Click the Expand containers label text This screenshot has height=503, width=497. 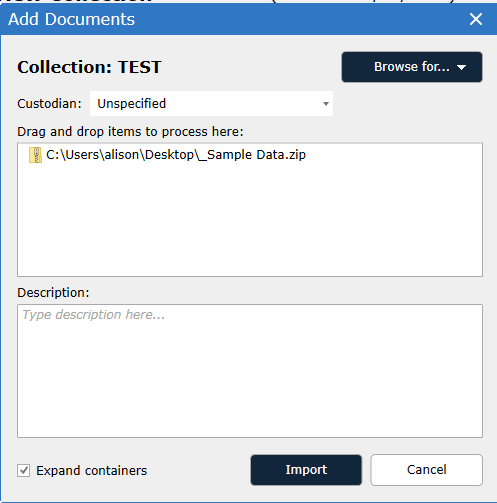(x=92, y=470)
